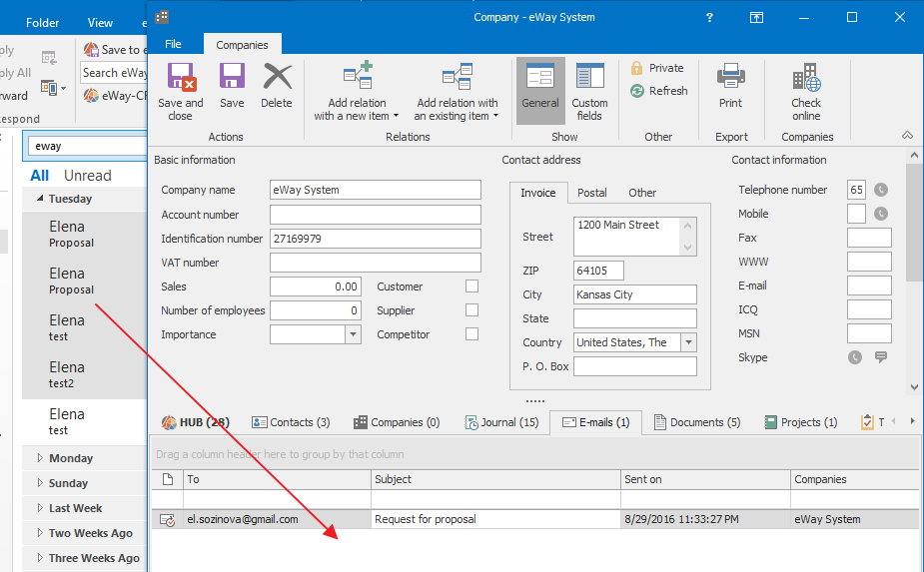Add relation with an existing item
924x572 pixels.
pyautogui.click(x=457, y=91)
